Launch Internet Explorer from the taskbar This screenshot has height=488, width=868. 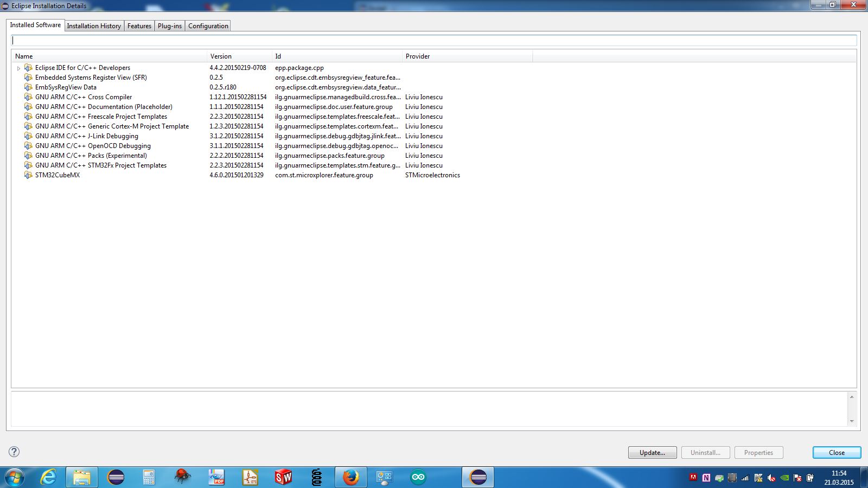tap(49, 478)
